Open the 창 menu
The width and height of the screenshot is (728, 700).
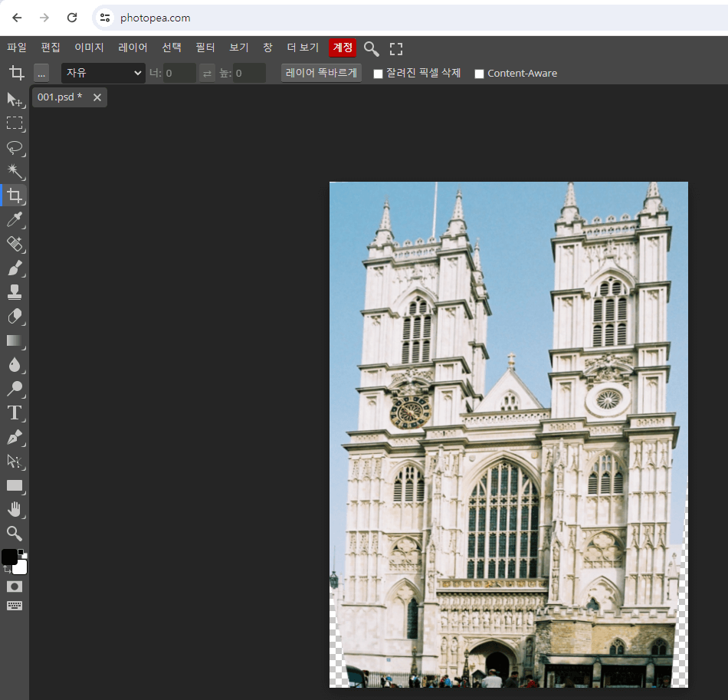pos(267,48)
